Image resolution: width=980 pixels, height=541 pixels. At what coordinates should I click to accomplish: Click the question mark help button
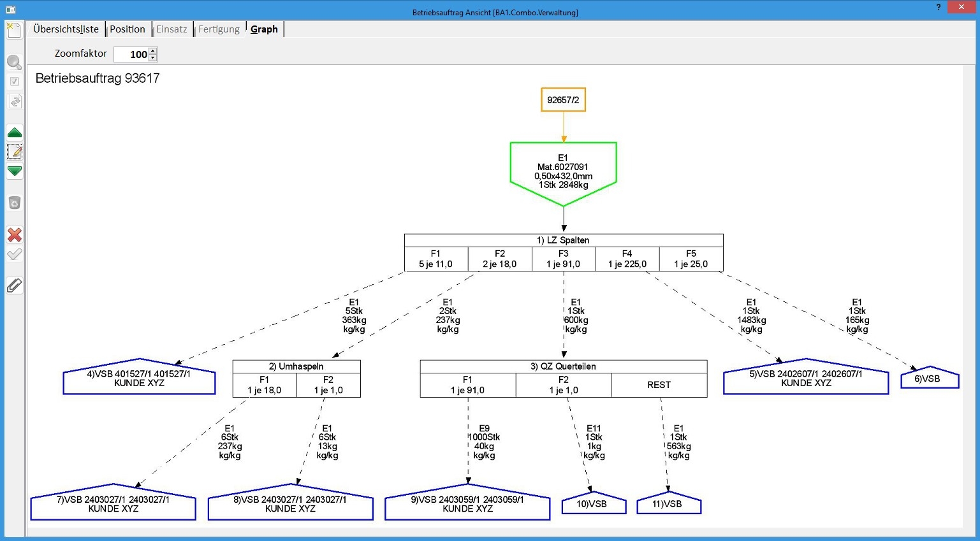click(938, 8)
